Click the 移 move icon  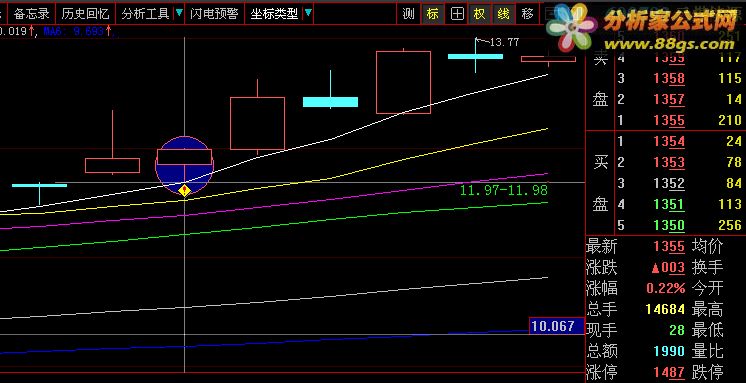527,14
